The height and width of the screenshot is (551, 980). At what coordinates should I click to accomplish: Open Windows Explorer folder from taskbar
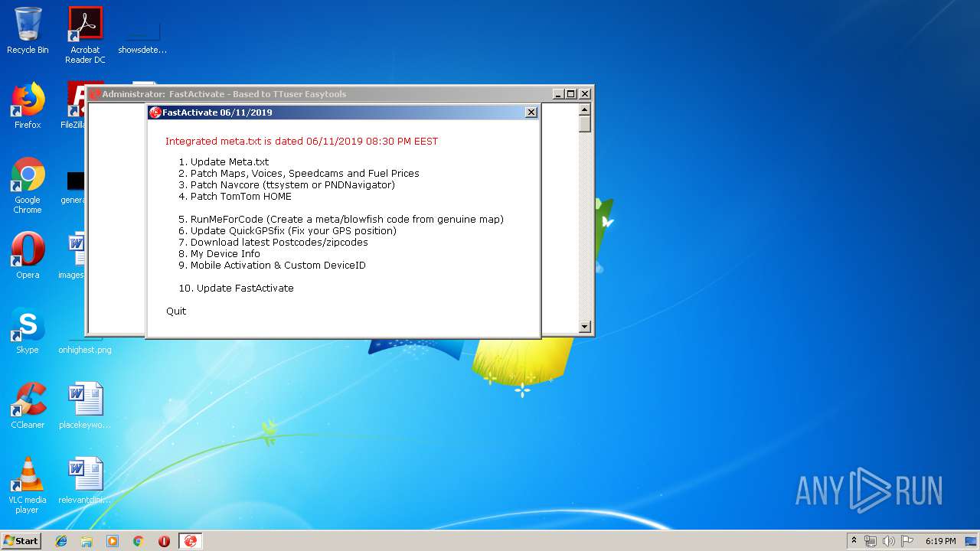87,541
